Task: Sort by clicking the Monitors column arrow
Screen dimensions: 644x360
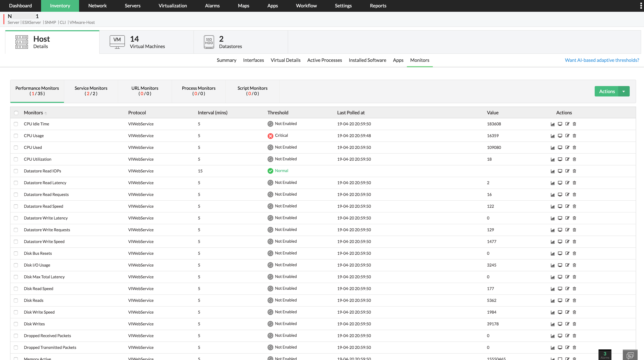Action: pos(46,113)
